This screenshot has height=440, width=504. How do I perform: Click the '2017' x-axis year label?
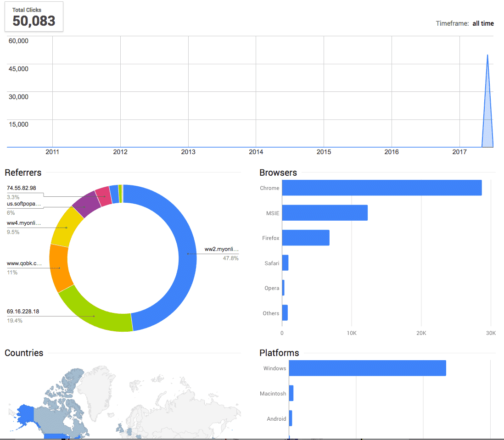tap(459, 152)
